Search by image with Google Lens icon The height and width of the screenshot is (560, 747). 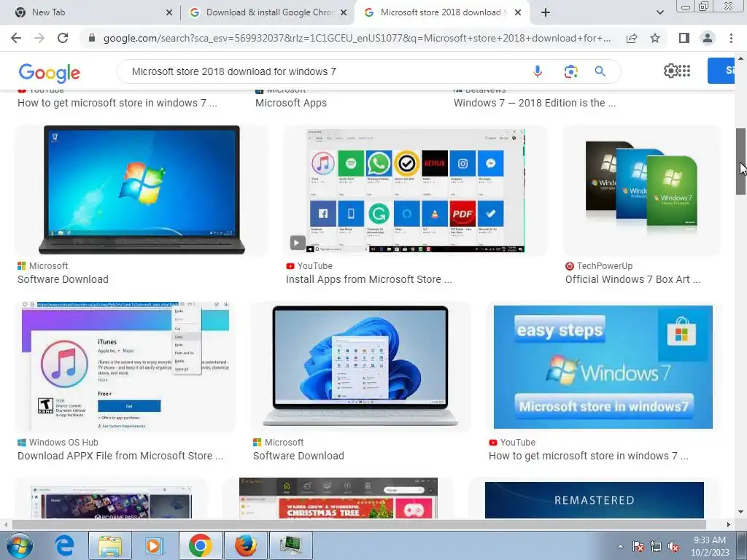[570, 71]
